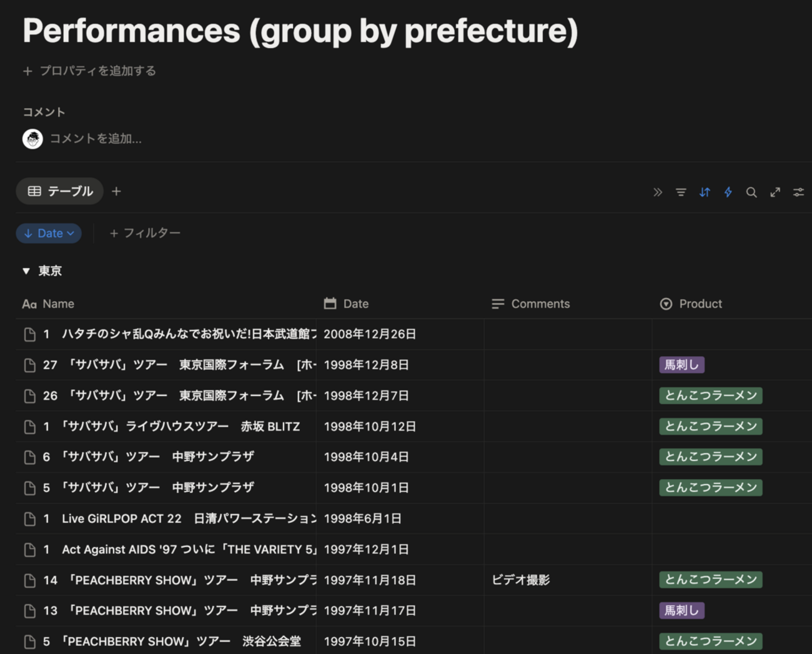Open the Date sort dropdown chip
812x654 pixels.
point(49,233)
